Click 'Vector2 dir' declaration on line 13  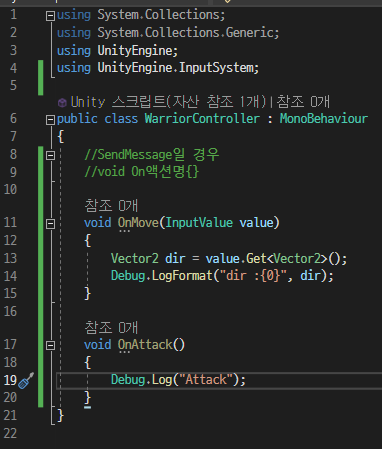(148, 259)
